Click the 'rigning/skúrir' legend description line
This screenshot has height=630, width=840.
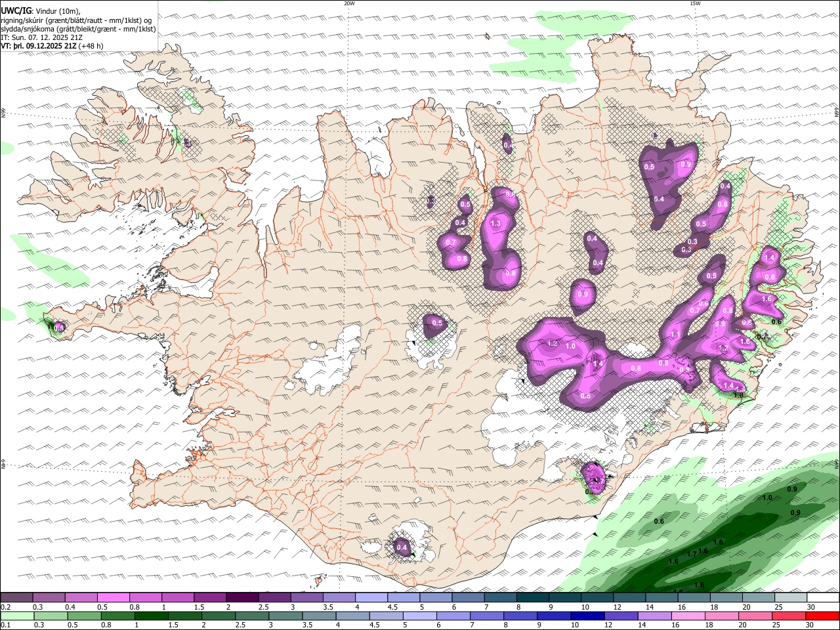[x=75, y=20]
